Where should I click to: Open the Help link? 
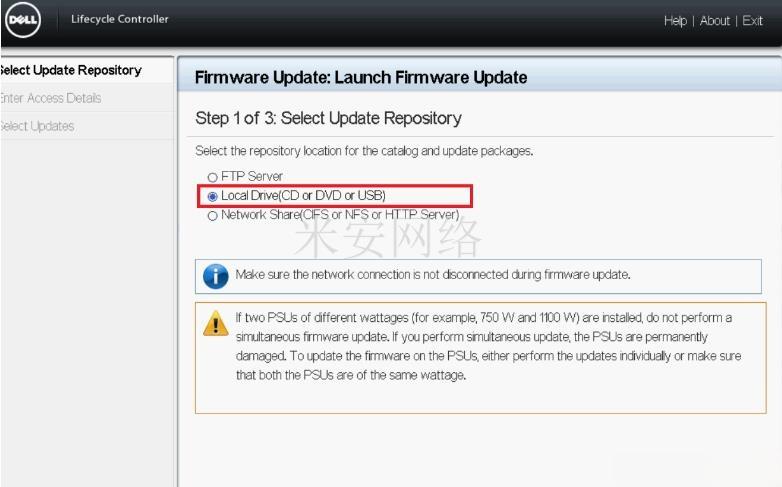coord(675,20)
